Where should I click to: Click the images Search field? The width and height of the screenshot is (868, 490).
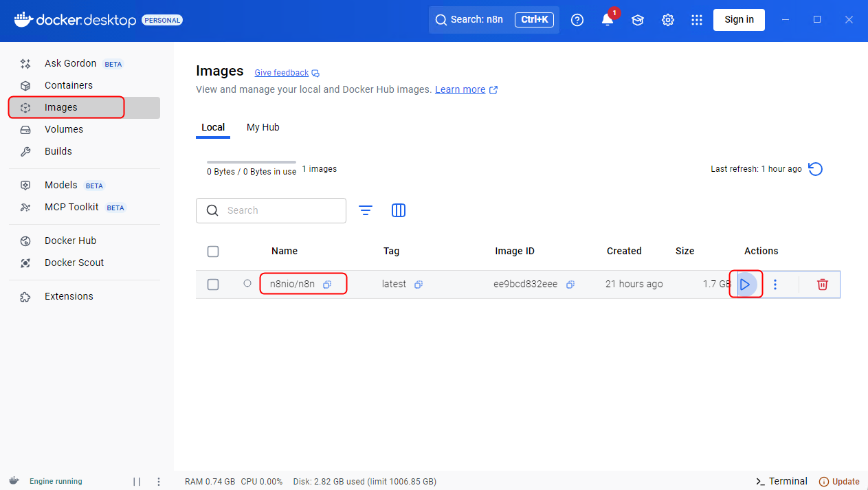(282, 210)
